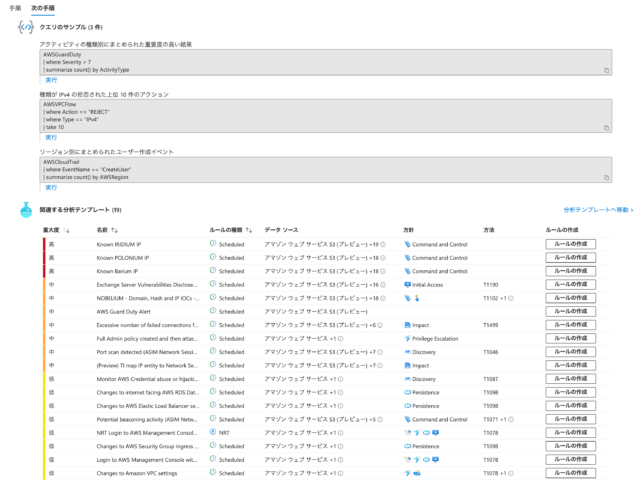Viewport: 640px width, 480px height.
Task: Select the 次の手順 tab
Action: (x=43, y=8)
